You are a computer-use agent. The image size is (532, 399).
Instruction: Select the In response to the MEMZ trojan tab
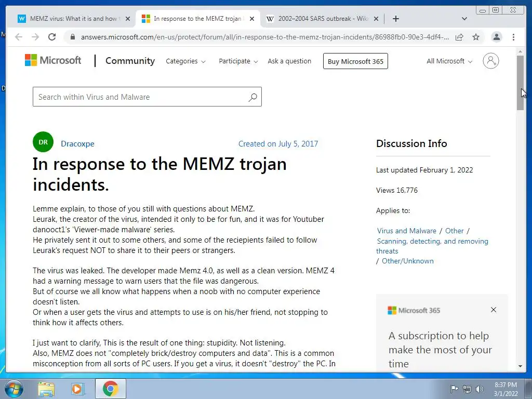pyautogui.click(x=197, y=19)
